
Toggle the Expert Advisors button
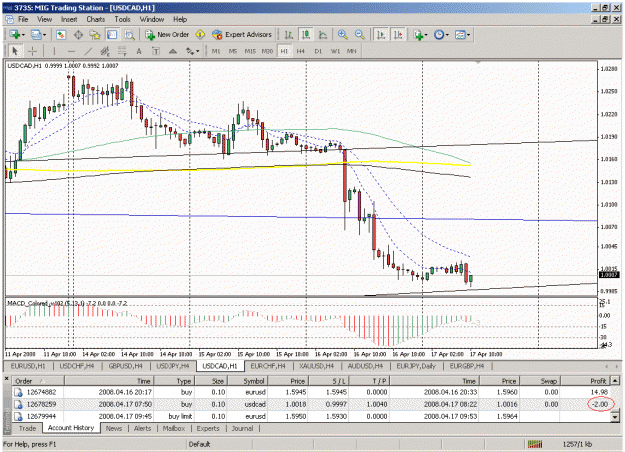pos(242,35)
